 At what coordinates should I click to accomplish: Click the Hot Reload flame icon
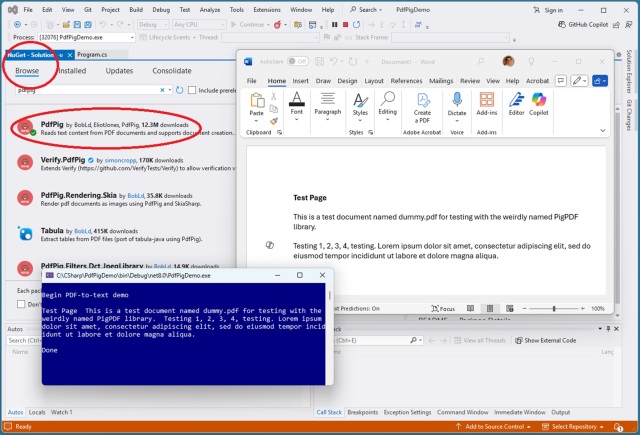click(278, 24)
